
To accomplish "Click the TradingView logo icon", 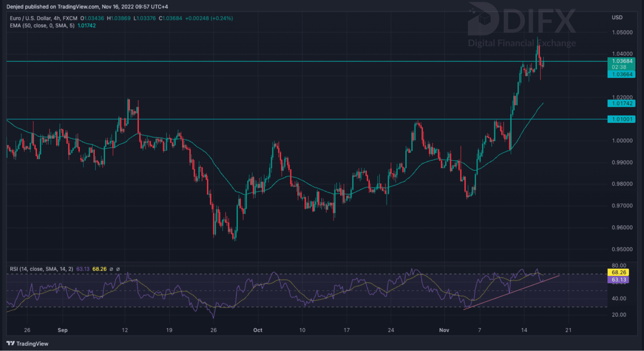I will (10, 344).
